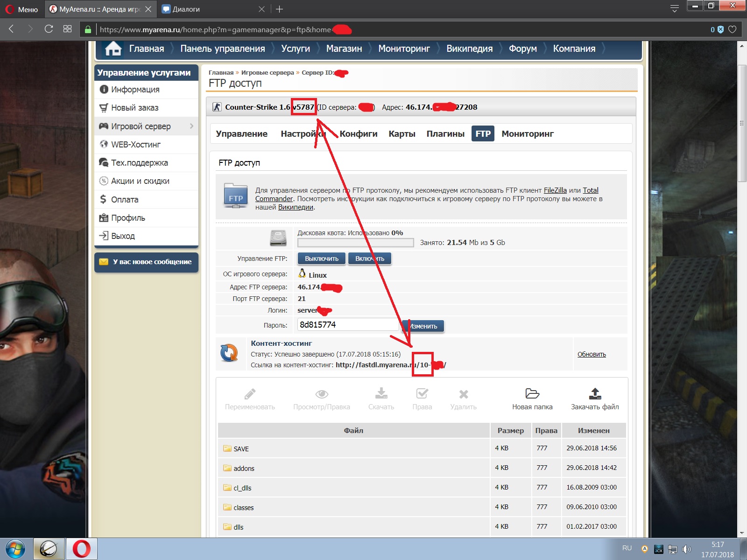
Task: Open the Форум navigation item
Action: [x=523, y=49]
